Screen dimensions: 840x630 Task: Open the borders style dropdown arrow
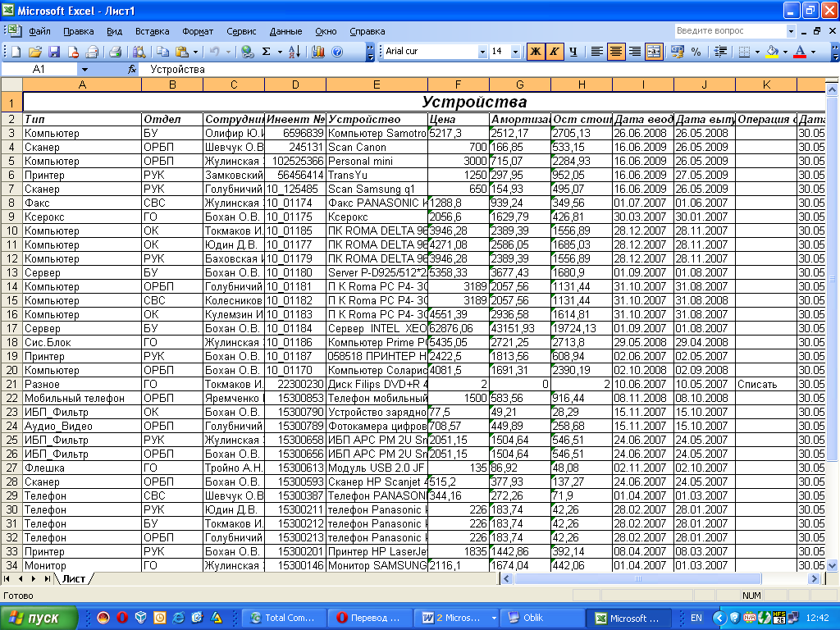(x=757, y=52)
